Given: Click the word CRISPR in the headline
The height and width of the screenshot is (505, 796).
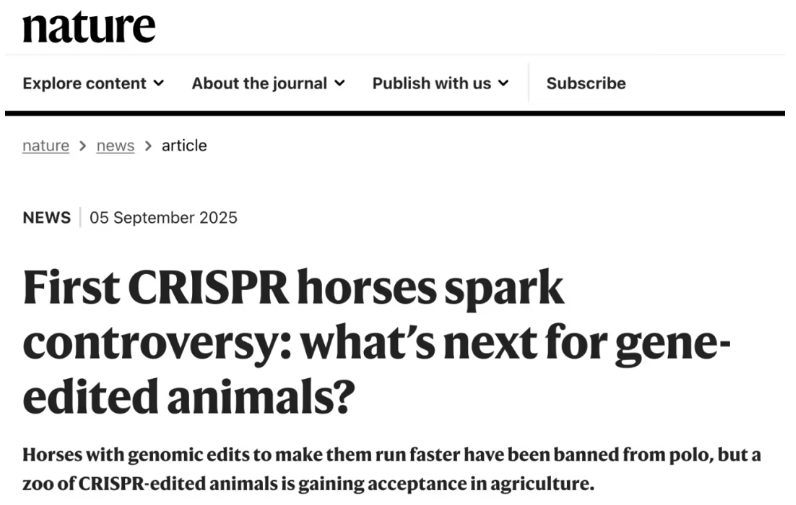Looking at the screenshot, I should [x=208, y=288].
